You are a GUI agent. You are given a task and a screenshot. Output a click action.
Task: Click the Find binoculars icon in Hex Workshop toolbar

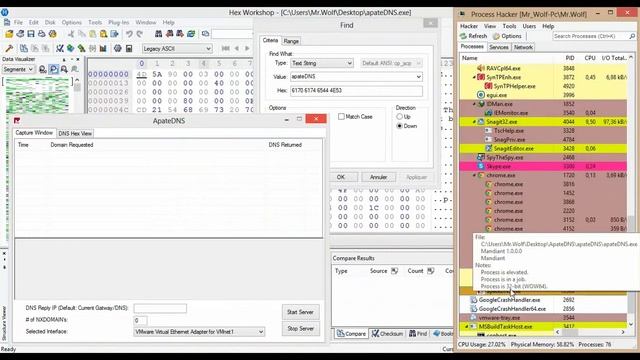point(158,34)
